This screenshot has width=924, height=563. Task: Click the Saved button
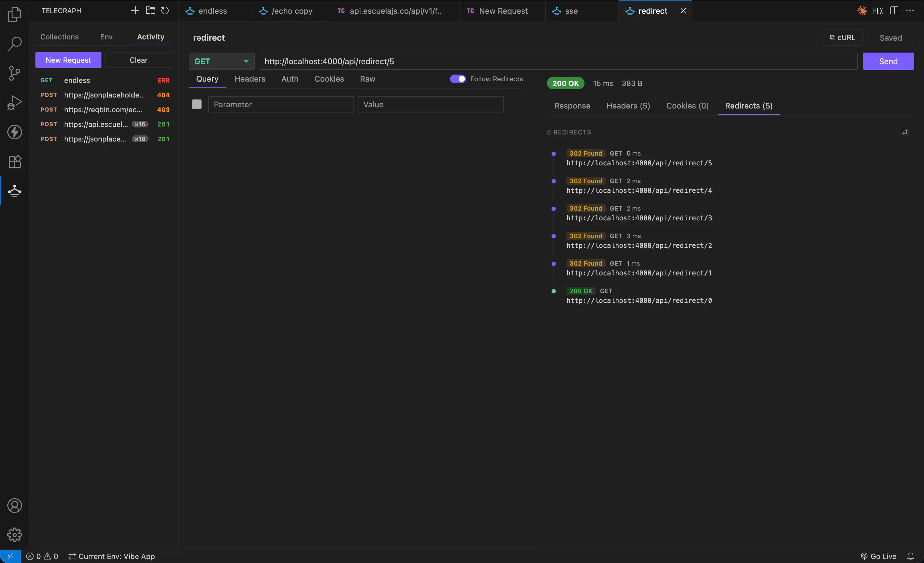pyautogui.click(x=891, y=38)
